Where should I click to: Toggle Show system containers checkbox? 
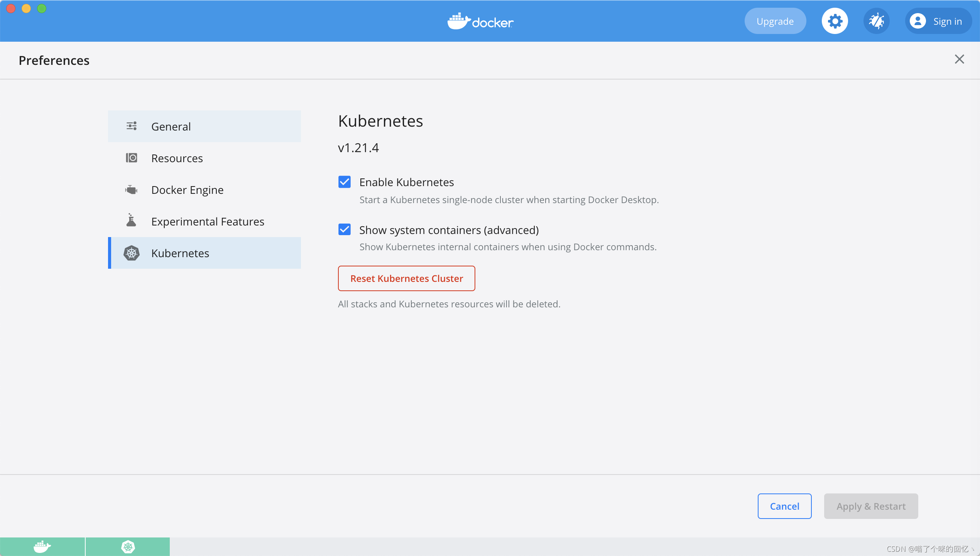coord(344,229)
